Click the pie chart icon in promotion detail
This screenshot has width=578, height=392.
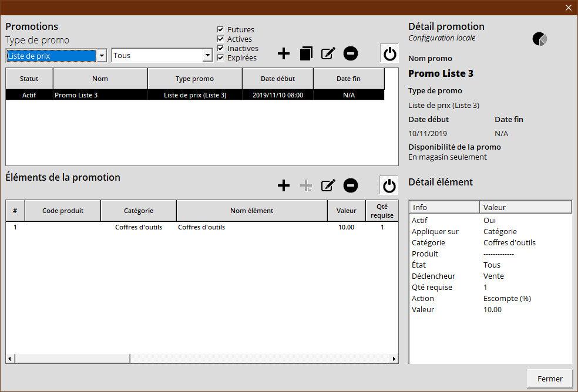pos(540,39)
